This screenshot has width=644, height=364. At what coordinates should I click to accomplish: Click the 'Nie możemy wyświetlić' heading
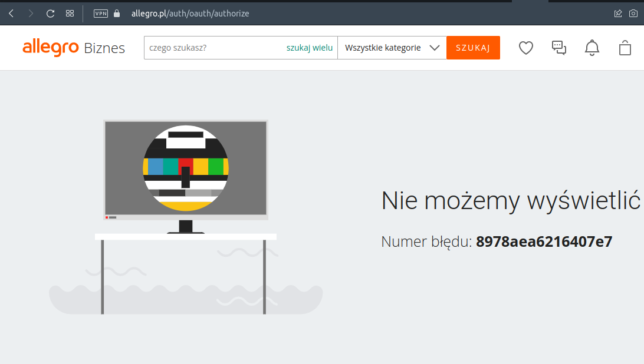pyautogui.click(x=511, y=201)
